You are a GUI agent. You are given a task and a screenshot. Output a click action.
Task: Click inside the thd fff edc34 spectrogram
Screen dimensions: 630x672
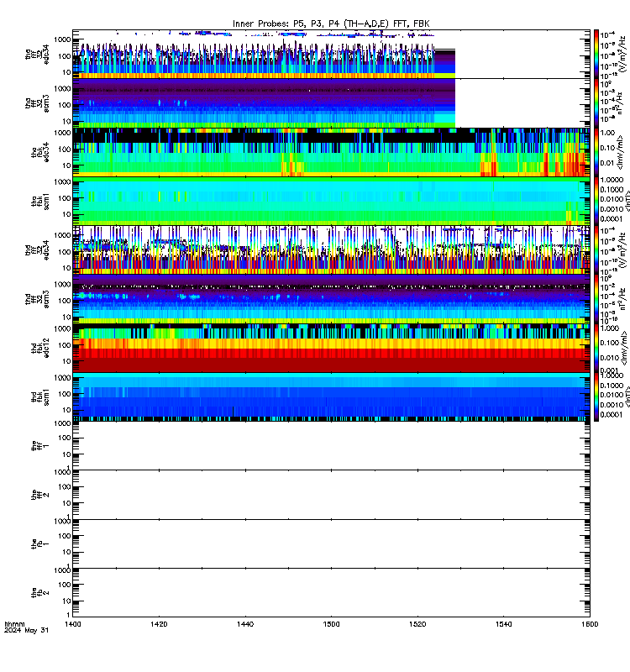pos(331,249)
